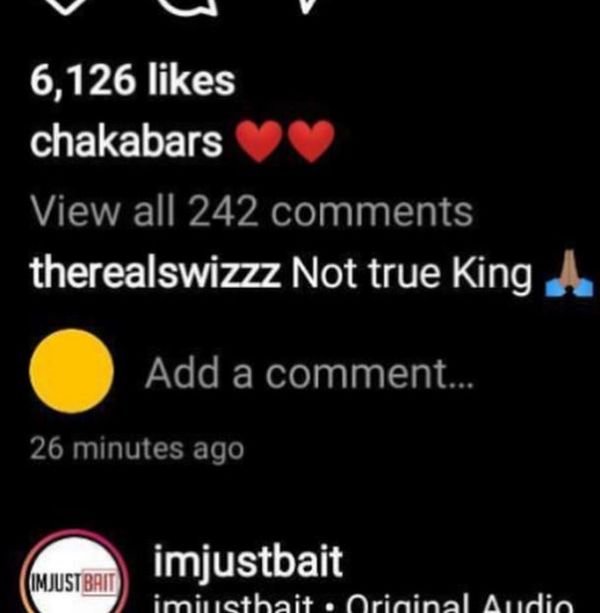Open the bold imjustbait username
The height and width of the screenshot is (613, 600).
(248, 562)
